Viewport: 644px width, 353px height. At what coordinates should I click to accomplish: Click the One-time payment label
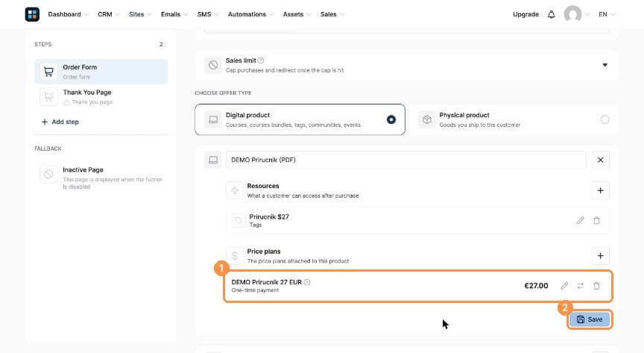pyautogui.click(x=255, y=290)
